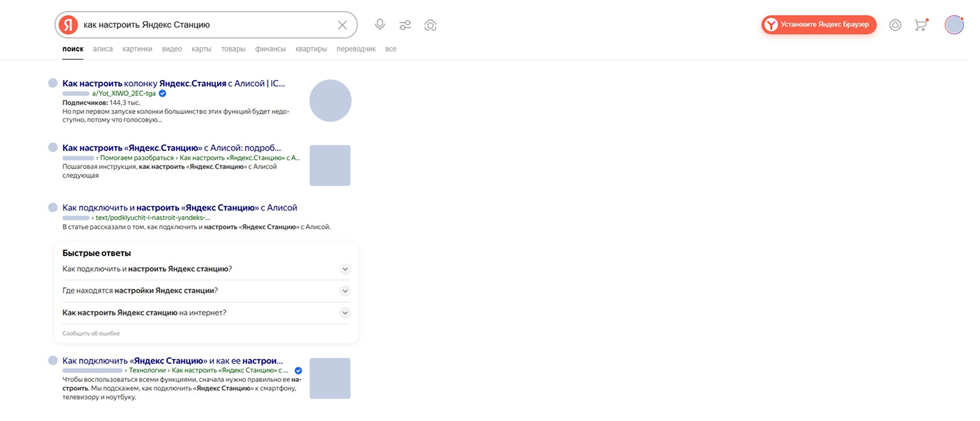This screenshot has width=980, height=421.
Task: Switch to the алиса tab
Action: pos(102,49)
